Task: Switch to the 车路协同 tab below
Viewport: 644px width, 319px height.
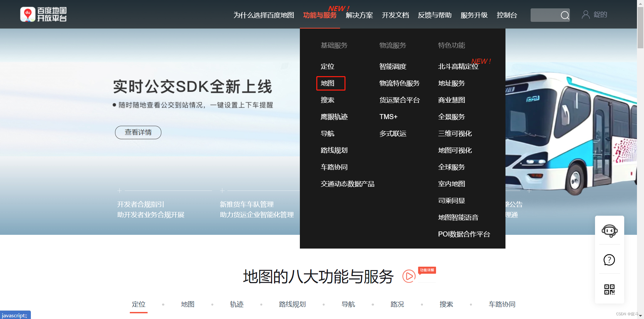Action: (x=502, y=304)
